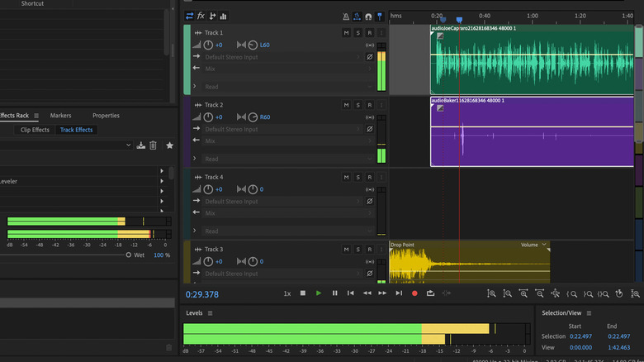
Task: Mute Track 1 with M button
Action: click(346, 33)
